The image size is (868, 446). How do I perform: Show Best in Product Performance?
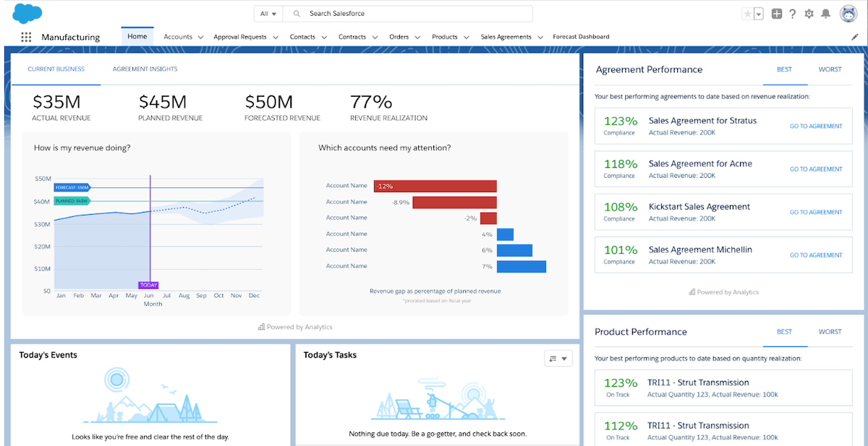click(784, 332)
